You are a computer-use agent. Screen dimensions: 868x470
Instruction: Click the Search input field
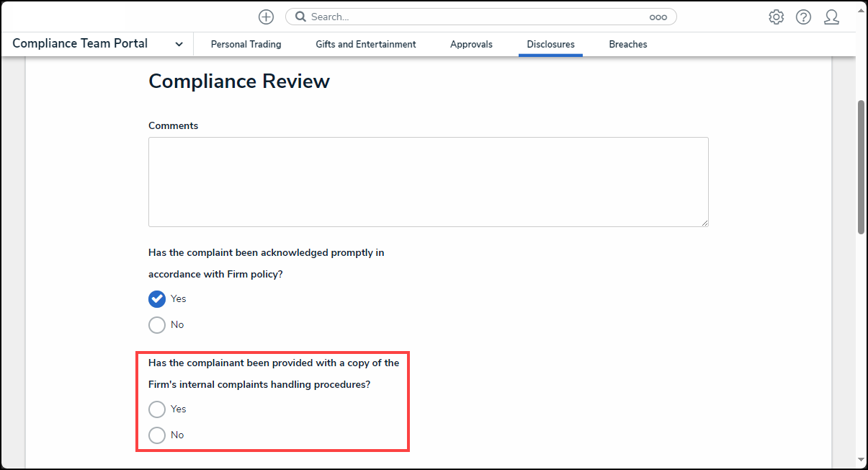[x=475, y=17]
